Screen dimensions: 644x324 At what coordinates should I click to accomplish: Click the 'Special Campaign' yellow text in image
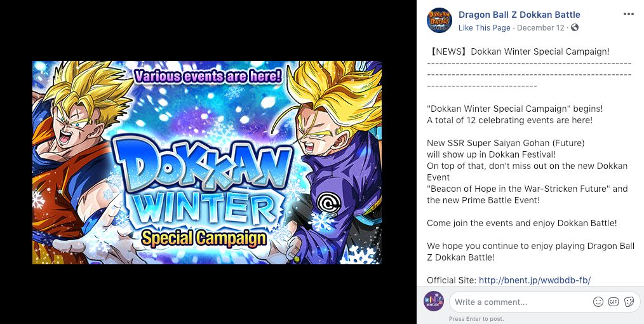[204, 239]
